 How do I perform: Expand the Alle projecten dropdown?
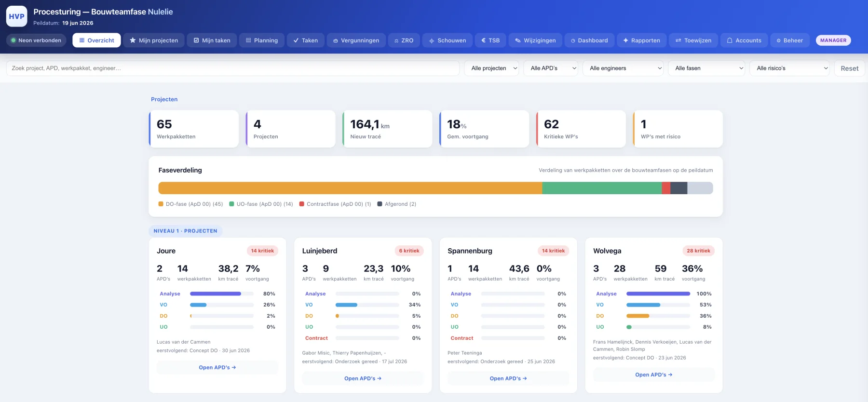(x=492, y=68)
